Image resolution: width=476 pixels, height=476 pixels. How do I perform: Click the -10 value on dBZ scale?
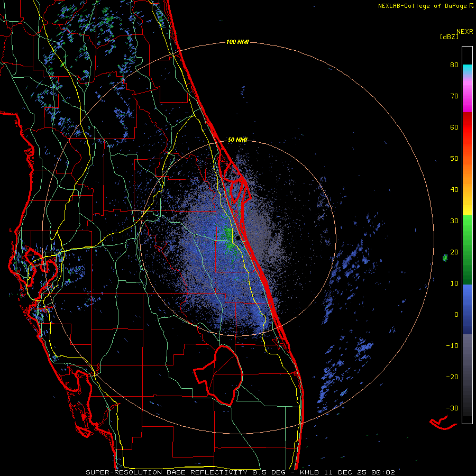pyautogui.click(x=452, y=346)
